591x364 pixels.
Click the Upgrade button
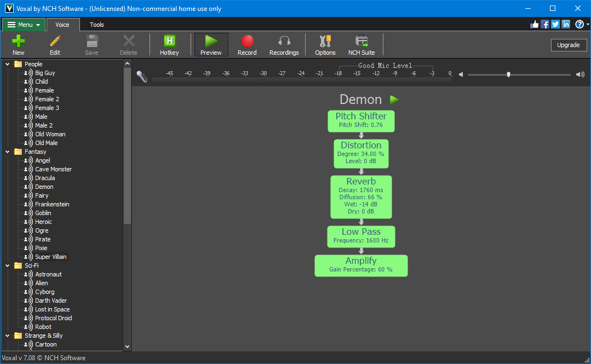pos(569,45)
